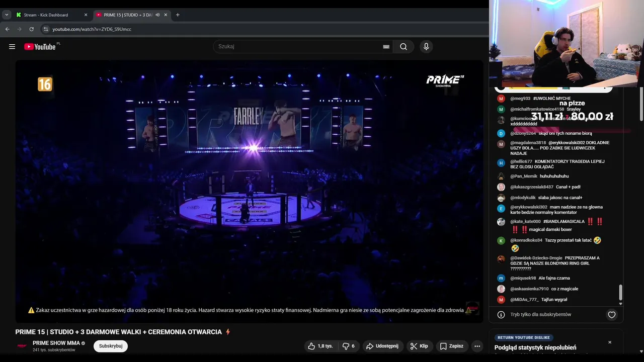Save video with the Zapisz button
This screenshot has width=644, height=362.
click(x=451, y=346)
